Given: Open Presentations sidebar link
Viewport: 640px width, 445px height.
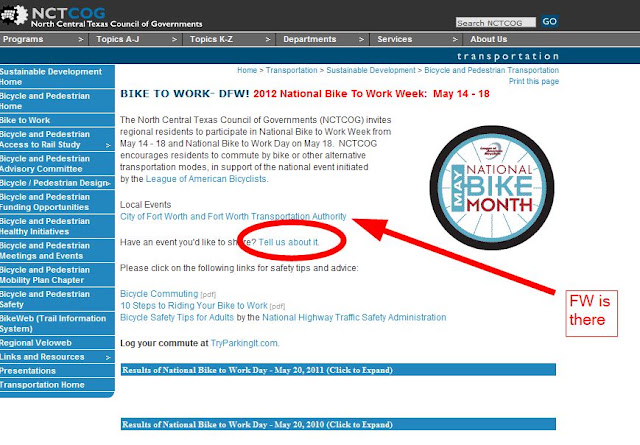Looking at the screenshot, I should point(57,371).
